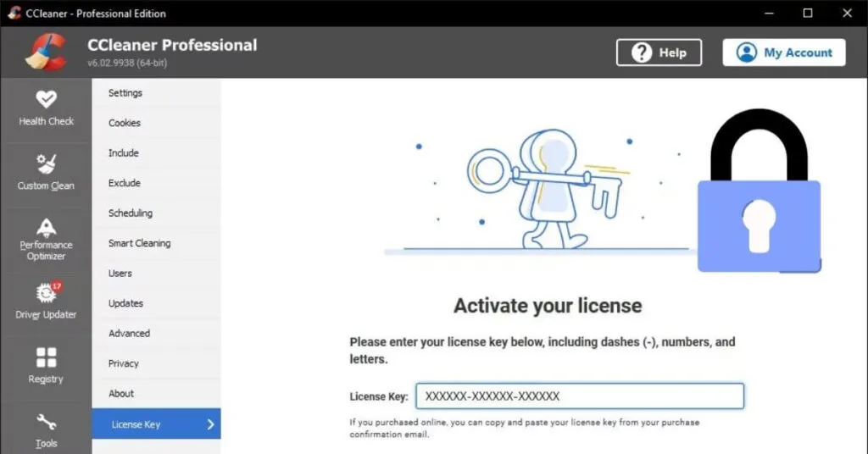
Task: Maximize the CCleaner window
Action: point(808,13)
